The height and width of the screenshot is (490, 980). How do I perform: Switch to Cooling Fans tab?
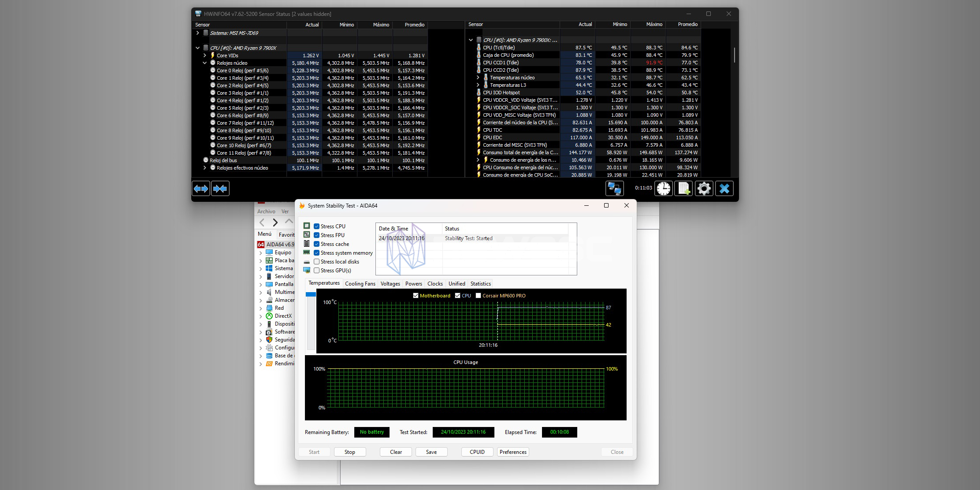(360, 284)
